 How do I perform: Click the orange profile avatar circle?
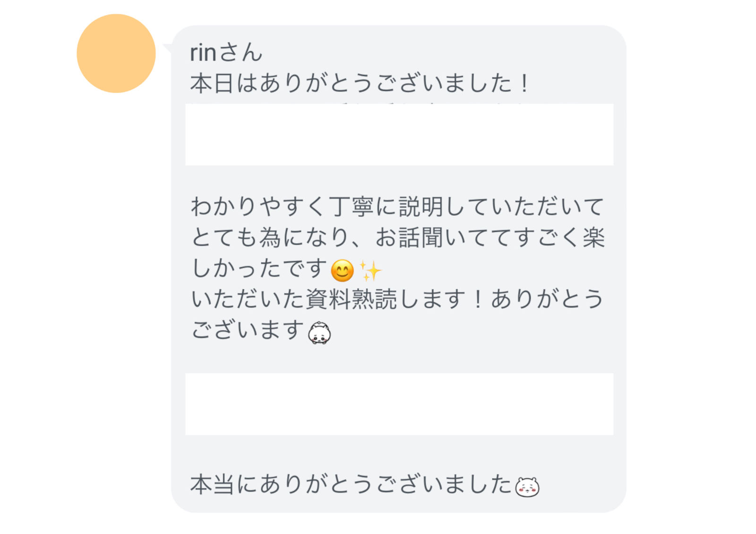click(116, 53)
